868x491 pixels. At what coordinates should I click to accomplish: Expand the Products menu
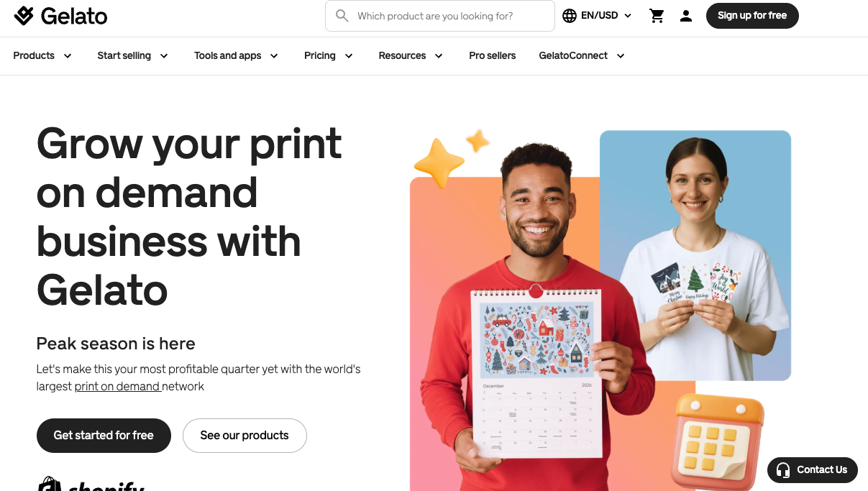[42, 56]
